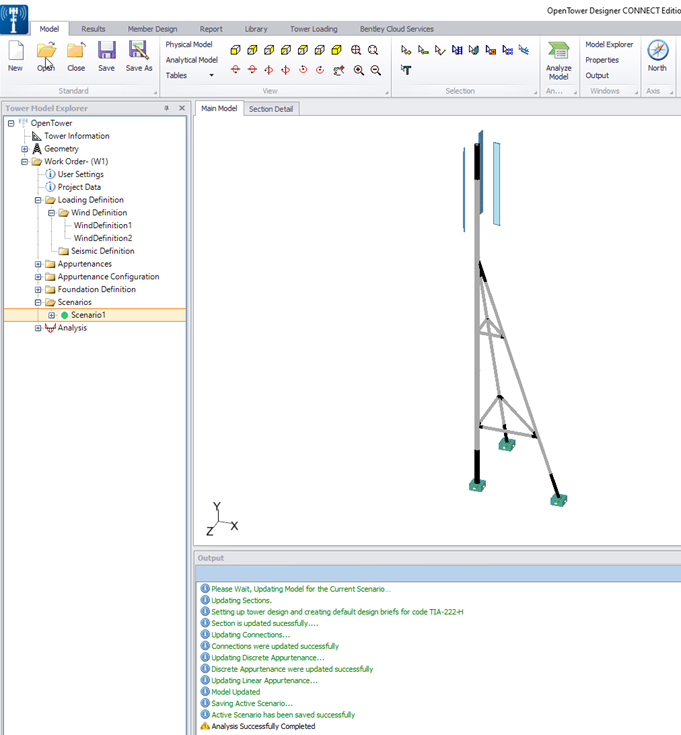Click the North axis compass icon
This screenshot has height=735, width=681.
tap(657, 50)
